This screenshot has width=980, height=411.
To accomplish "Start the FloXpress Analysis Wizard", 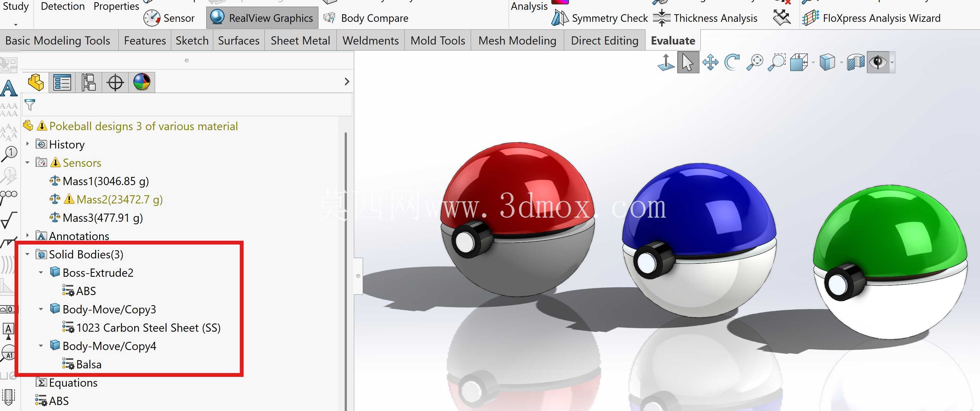I will tap(871, 18).
